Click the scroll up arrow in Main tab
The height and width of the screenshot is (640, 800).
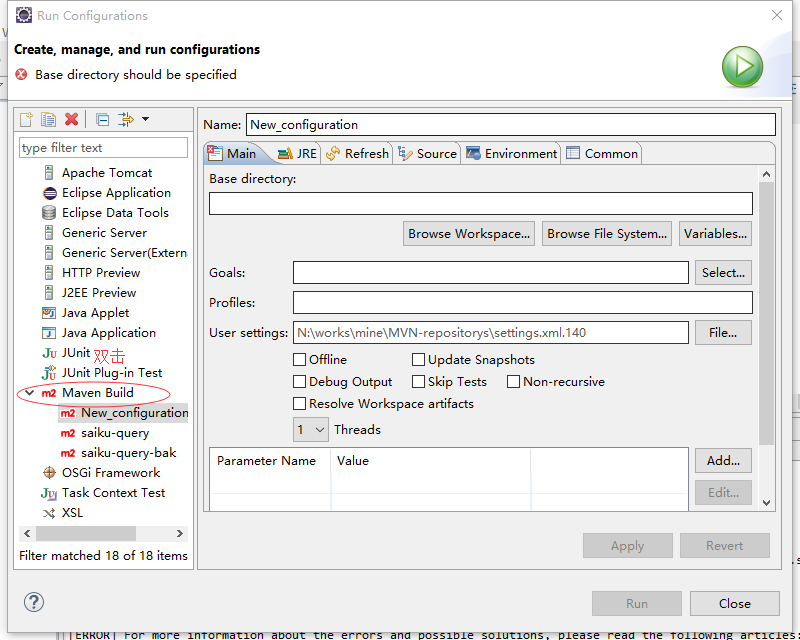coord(766,174)
